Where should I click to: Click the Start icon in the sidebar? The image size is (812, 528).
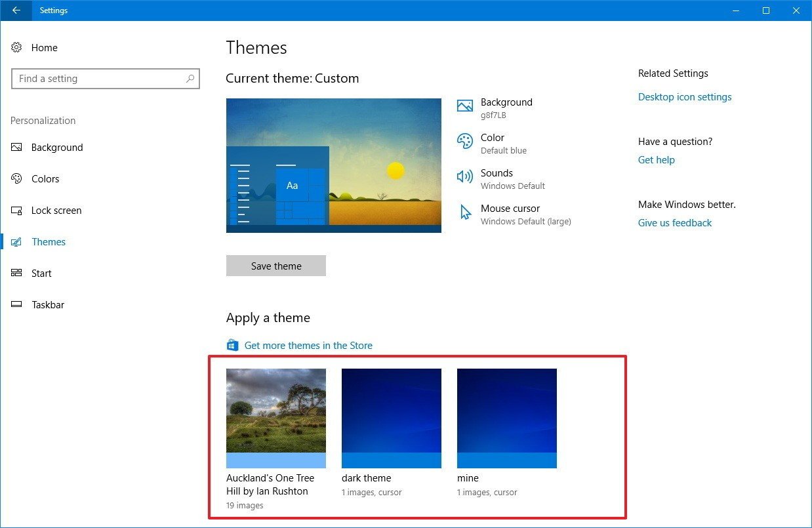(x=17, y=273)
